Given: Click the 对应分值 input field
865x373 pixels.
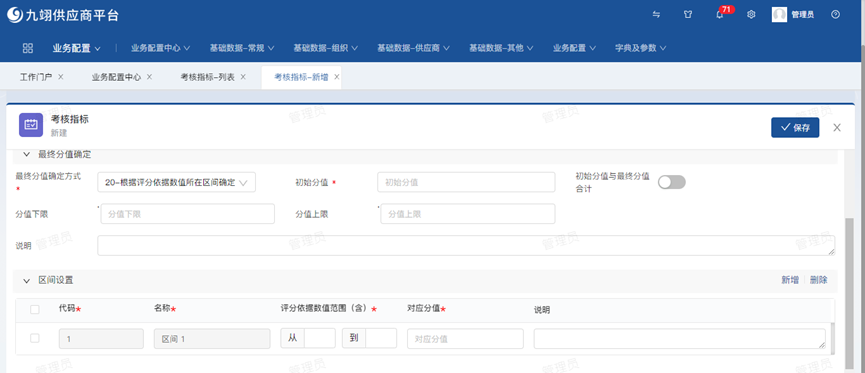Looking at the screenshot, I should 465,339.
